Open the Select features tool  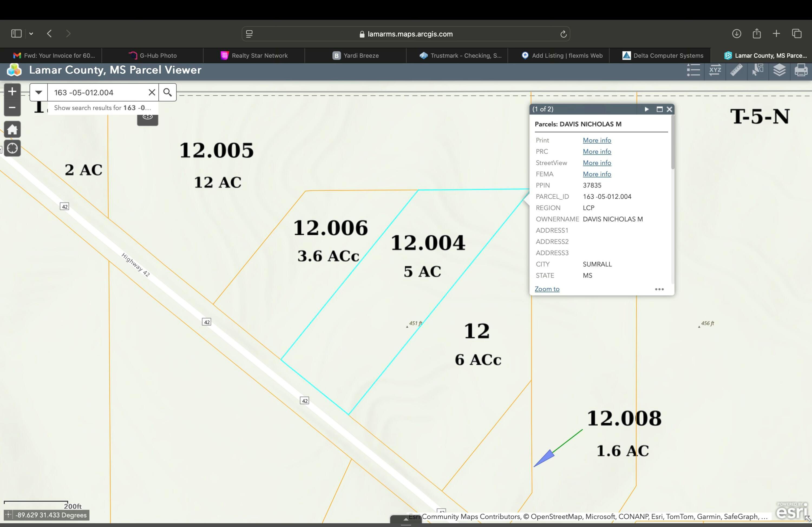click(x=758, y=70)
